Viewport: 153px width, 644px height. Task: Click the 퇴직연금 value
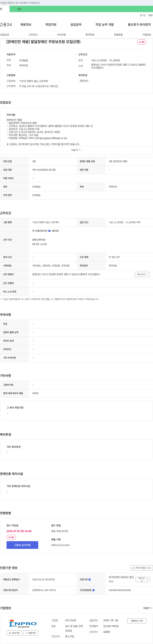(113, 265)
